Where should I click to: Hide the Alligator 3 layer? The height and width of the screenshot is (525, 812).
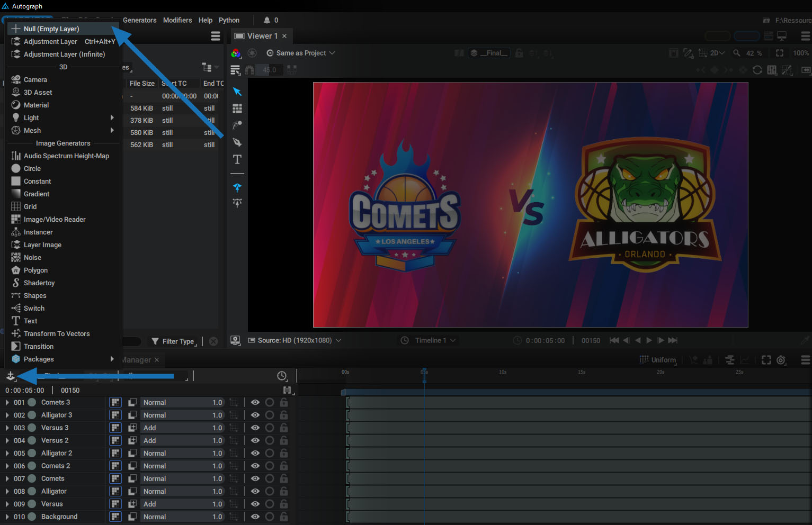coord(255,415)
